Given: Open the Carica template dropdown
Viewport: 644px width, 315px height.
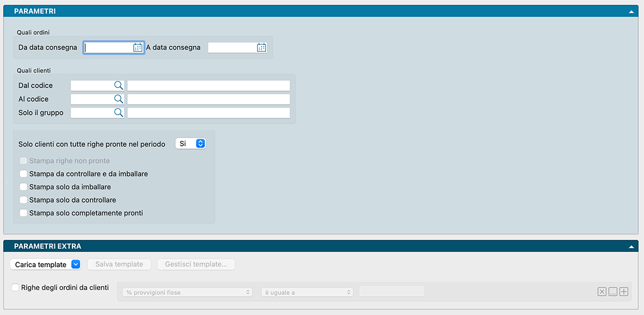Looking at the screenshot, I should 46,264.
